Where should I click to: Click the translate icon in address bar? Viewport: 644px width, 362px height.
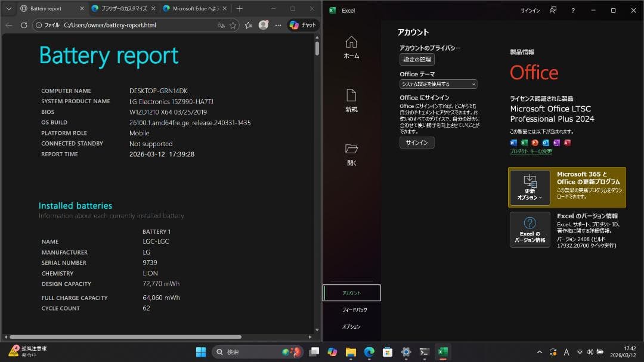221,26
